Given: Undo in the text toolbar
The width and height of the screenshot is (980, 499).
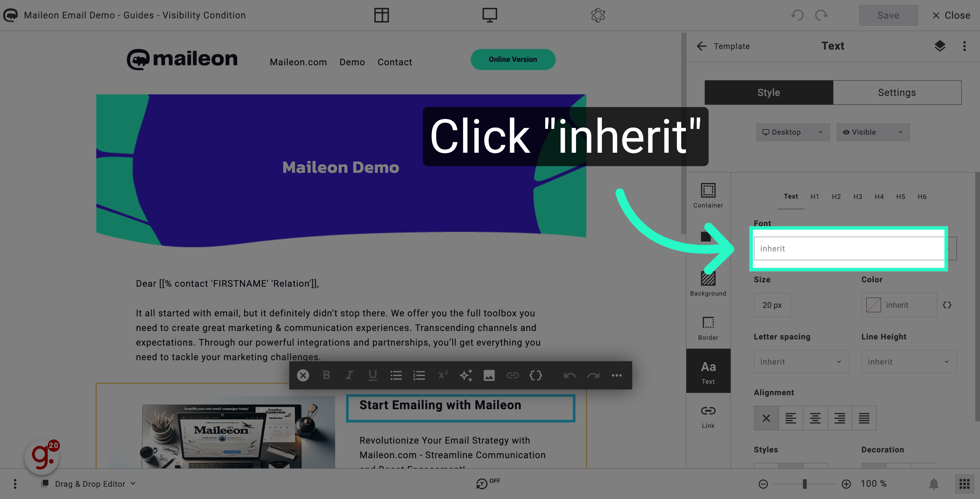Looking at the screenshot, I should pos(570,376).
